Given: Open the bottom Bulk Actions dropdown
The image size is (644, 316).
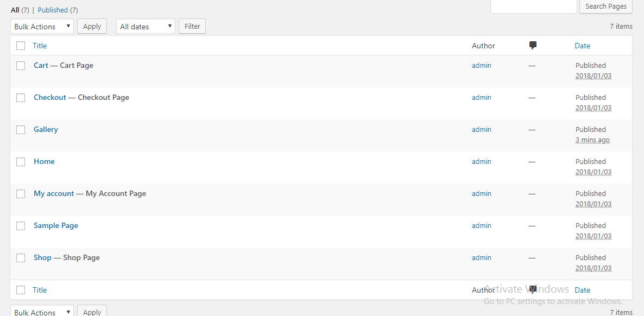Looking at the screenshot, I should 42,312.
